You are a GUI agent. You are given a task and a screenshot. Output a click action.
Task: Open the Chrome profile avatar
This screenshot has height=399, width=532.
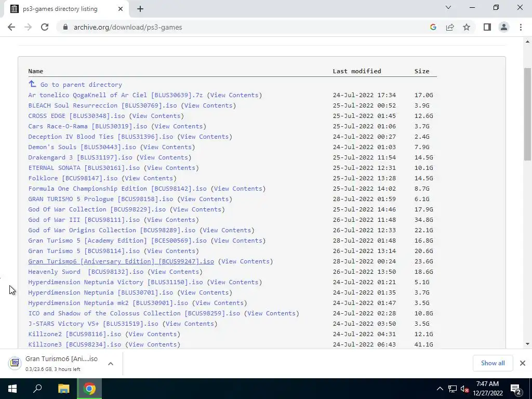coord(504,27)
